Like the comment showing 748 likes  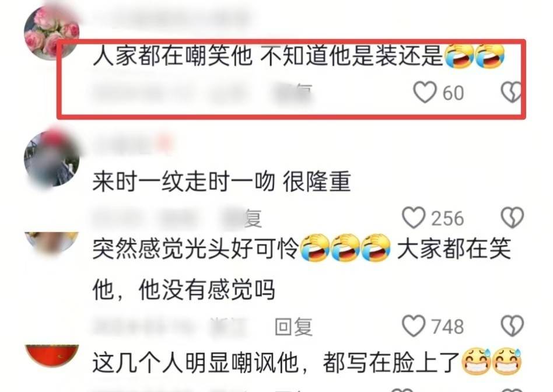click(x=414, y=325)
